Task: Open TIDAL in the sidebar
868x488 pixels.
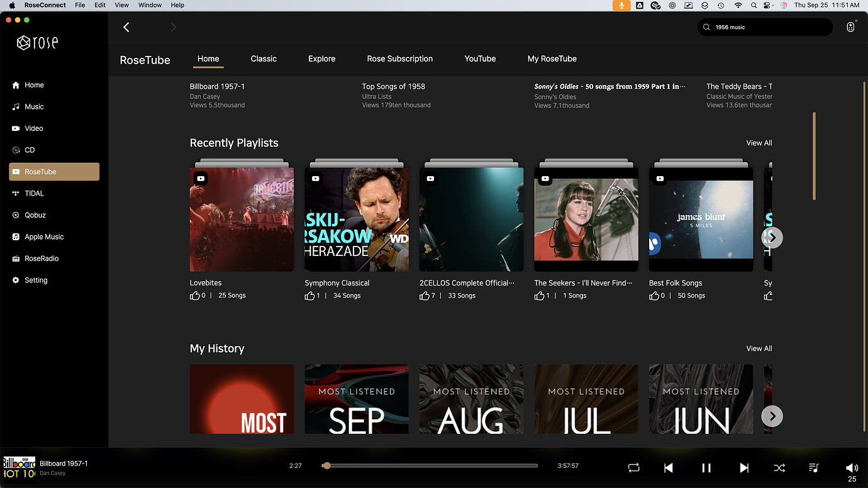Action: (34, 194)
